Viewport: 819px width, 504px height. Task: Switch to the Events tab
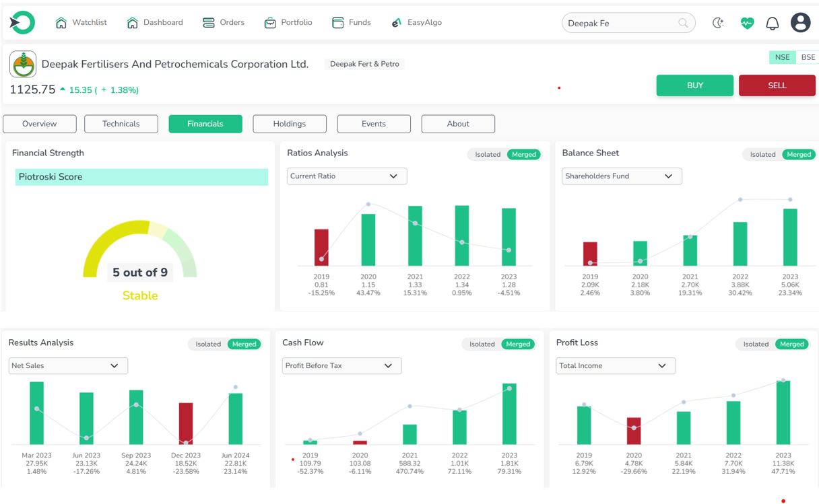[x=374, y=124]
